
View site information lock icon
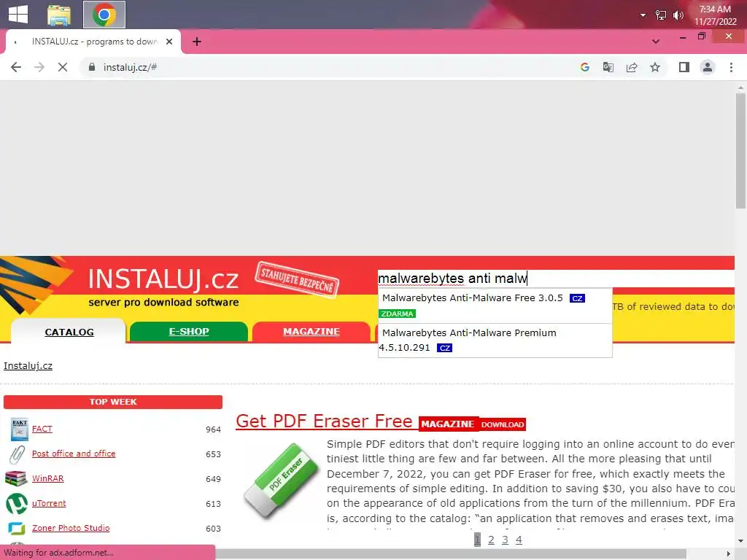click(x=92, y=67)
